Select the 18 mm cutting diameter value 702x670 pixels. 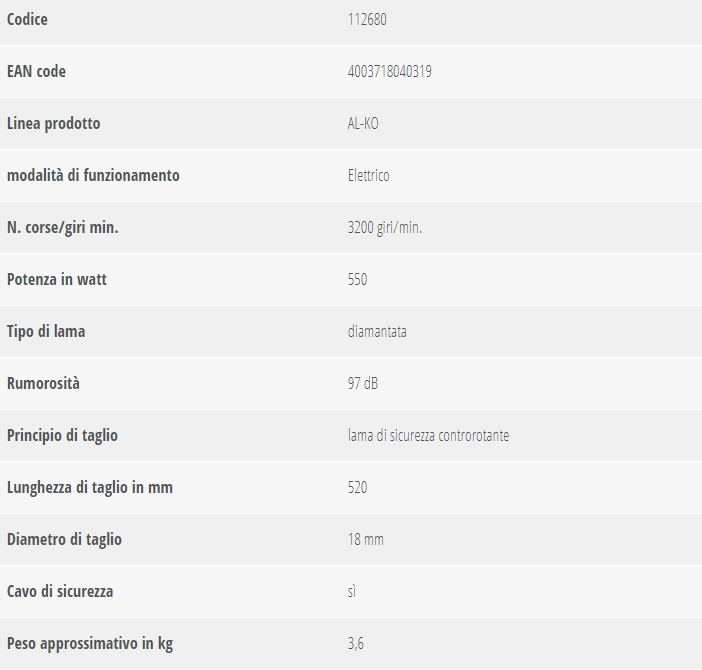coord(366,539)
